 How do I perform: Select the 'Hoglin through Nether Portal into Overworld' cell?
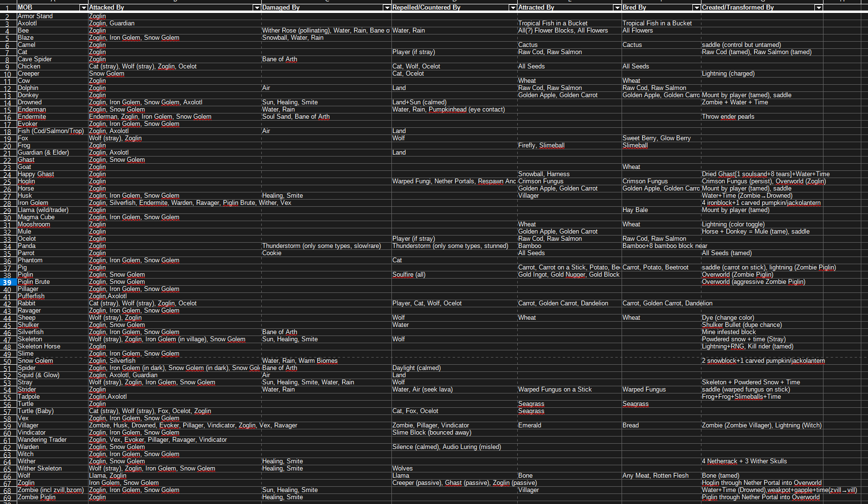pos(762,483)
